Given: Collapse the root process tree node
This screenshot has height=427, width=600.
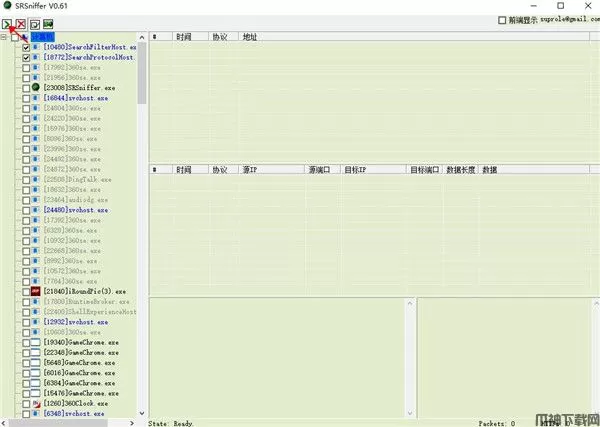Looking at the screenshot, I should (4, 37).
